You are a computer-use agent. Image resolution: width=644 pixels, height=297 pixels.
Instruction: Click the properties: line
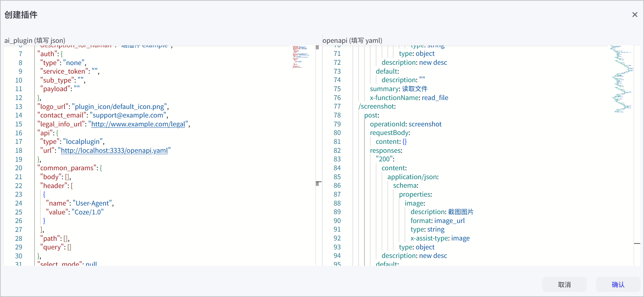pos(416,194)
